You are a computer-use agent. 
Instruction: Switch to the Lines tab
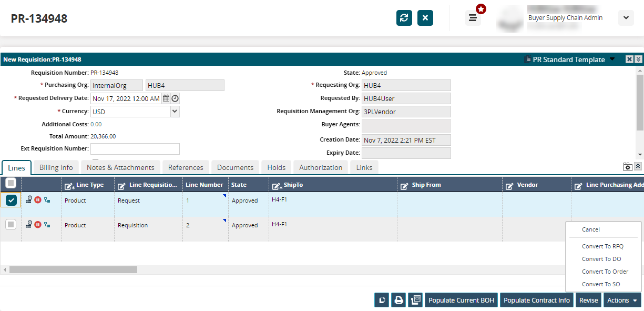tap(17, 167)
